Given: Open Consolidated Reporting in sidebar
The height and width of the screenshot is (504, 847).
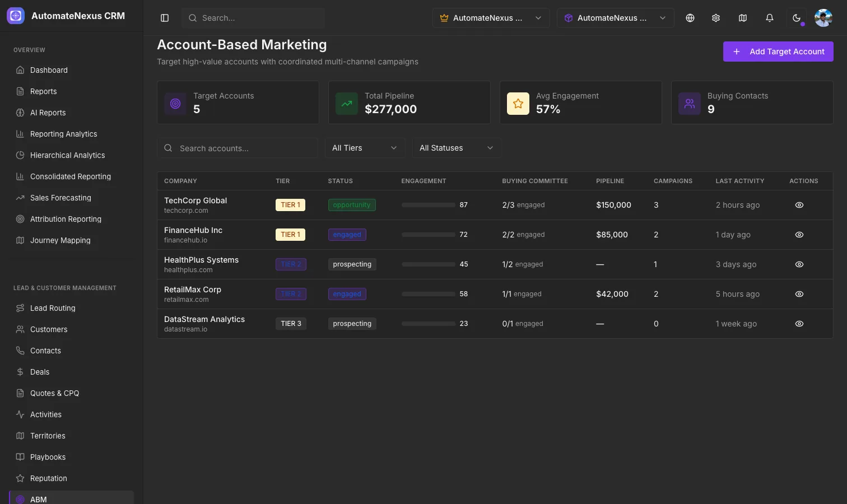Looking at the screenshot, I should click(71, 176).
